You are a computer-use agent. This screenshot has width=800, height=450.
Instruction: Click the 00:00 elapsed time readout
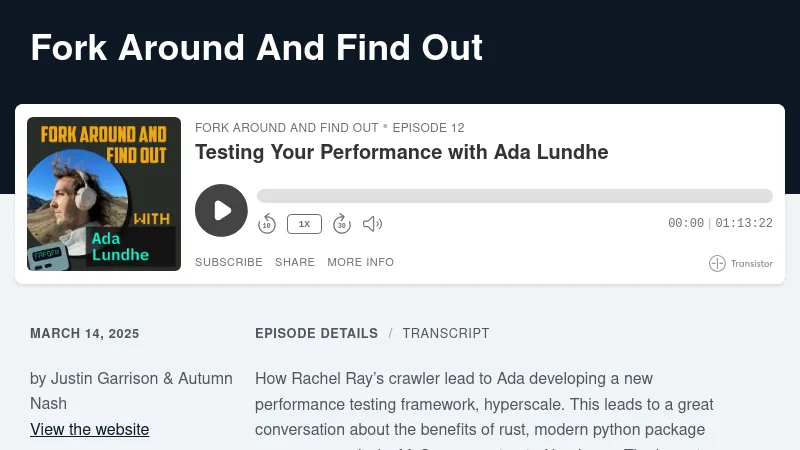(x=686, y=224)
